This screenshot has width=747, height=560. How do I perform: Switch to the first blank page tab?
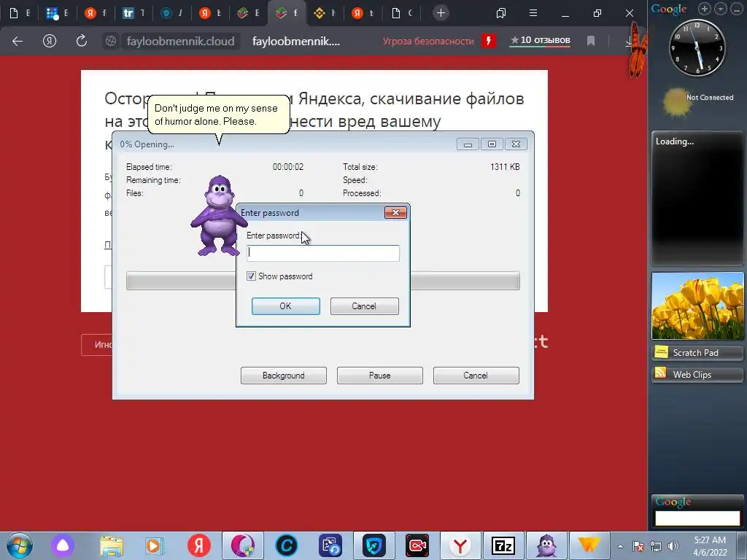tap(18, 13)
